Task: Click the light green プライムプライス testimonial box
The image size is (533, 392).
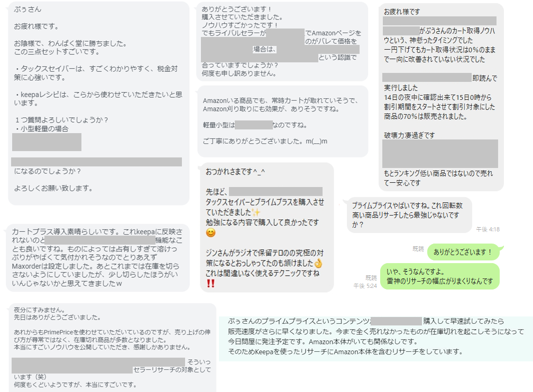Action: (x=376, y=339)
